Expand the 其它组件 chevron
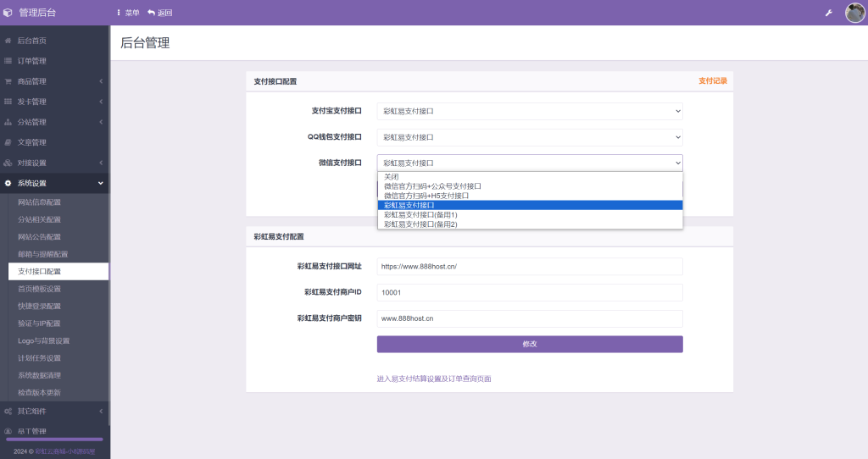Image resolution: width=868 pixels, height=459 pixels. (x=101, y=411)
